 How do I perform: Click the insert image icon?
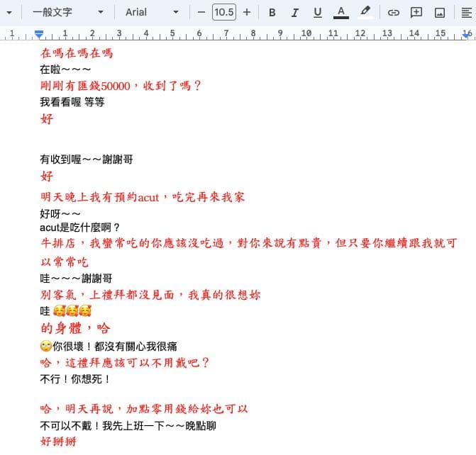pyautogui.click(x=440, y=13)
